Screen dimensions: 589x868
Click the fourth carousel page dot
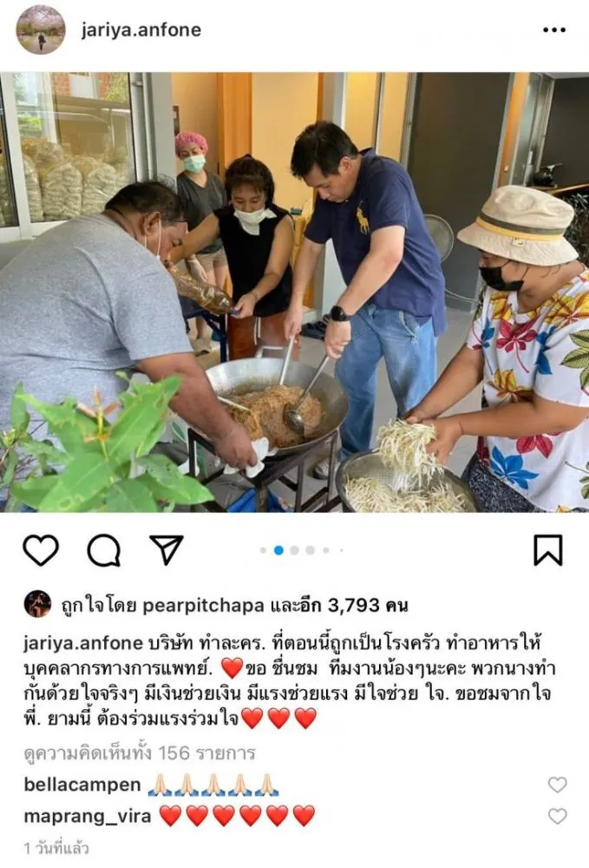pyautogui.click(x=311, y=550)
